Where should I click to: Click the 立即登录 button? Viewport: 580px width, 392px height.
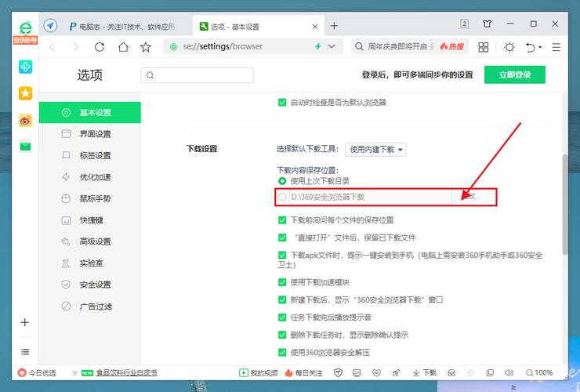coord(514,74)
